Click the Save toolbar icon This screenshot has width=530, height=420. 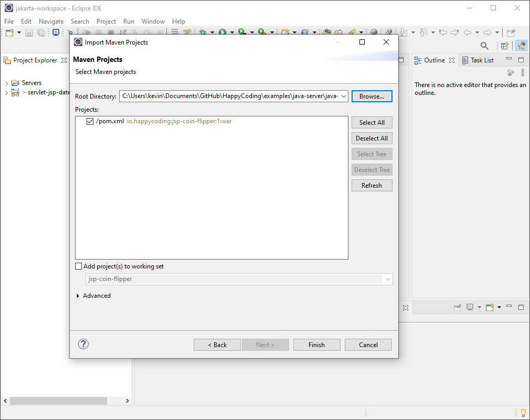28,33
